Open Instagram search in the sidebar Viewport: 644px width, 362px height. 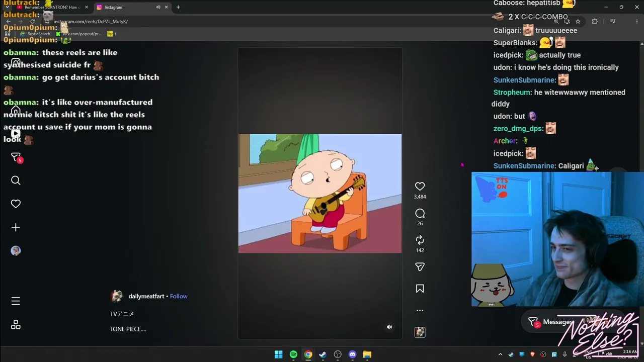[16, 180]
